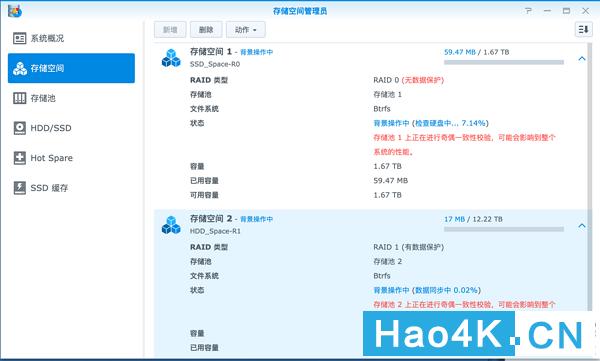Click the Hot Spare plus icon
The image size is (600, 361).
20,158
